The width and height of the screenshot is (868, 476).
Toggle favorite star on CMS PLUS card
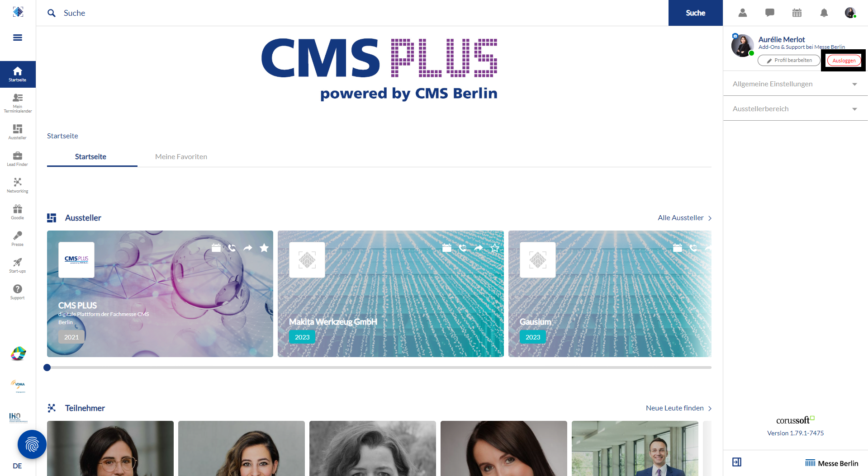click(264, 248)
